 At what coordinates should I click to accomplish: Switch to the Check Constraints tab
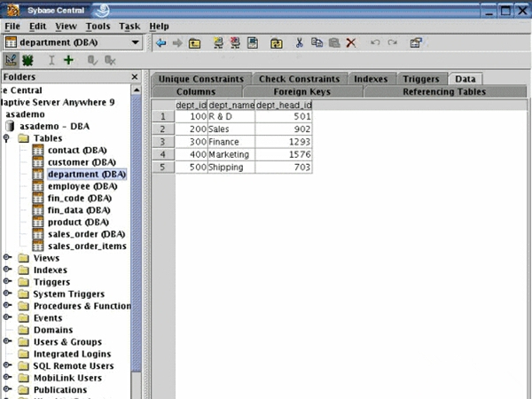pyautogui.click(x=300, y=79)
